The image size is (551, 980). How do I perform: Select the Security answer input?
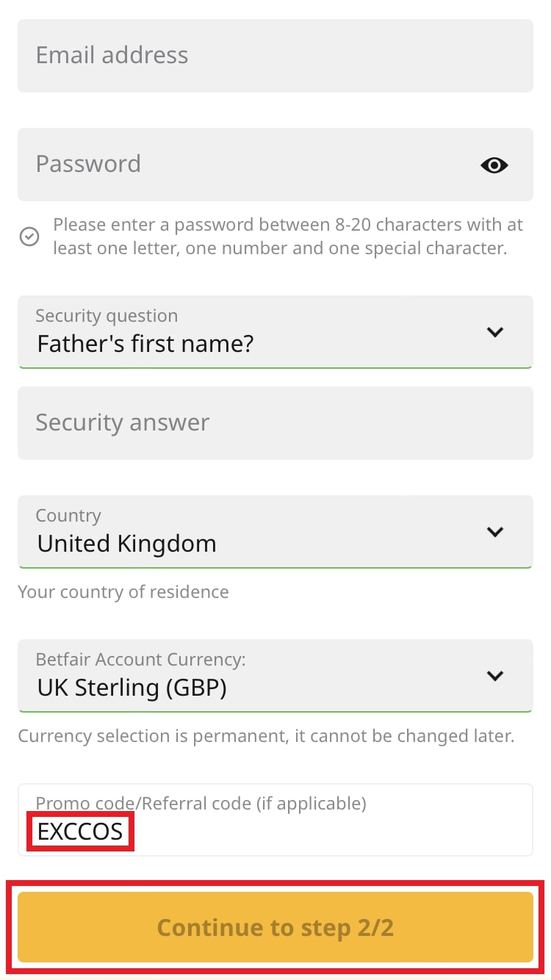click(275, 423)
